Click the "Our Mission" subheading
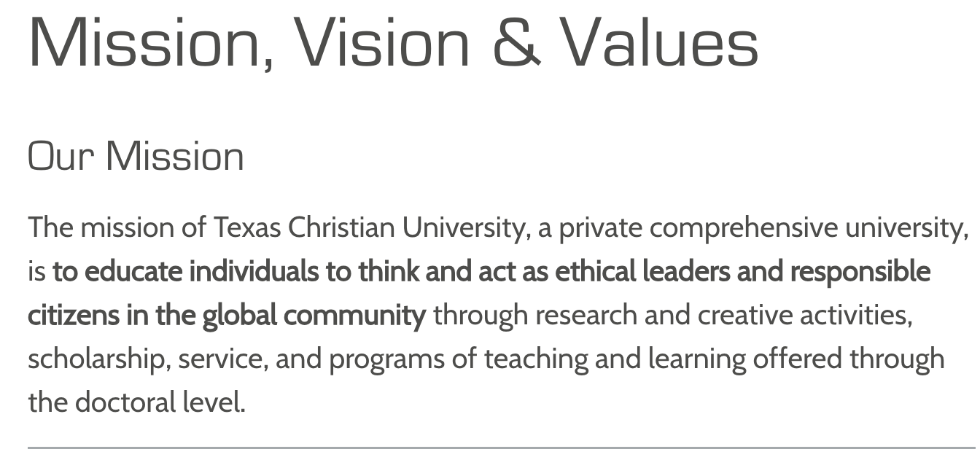Screen dimensions: 980x449 click(136, 157)
